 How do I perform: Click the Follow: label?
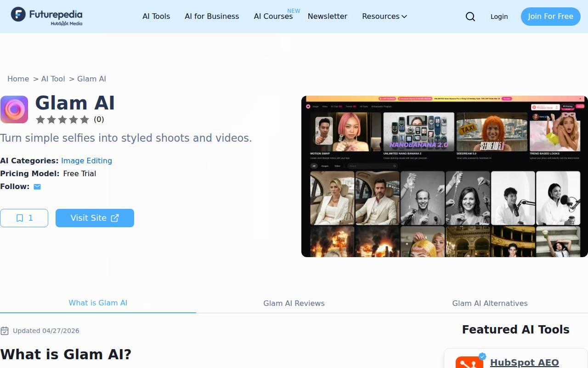pos(15,186)
